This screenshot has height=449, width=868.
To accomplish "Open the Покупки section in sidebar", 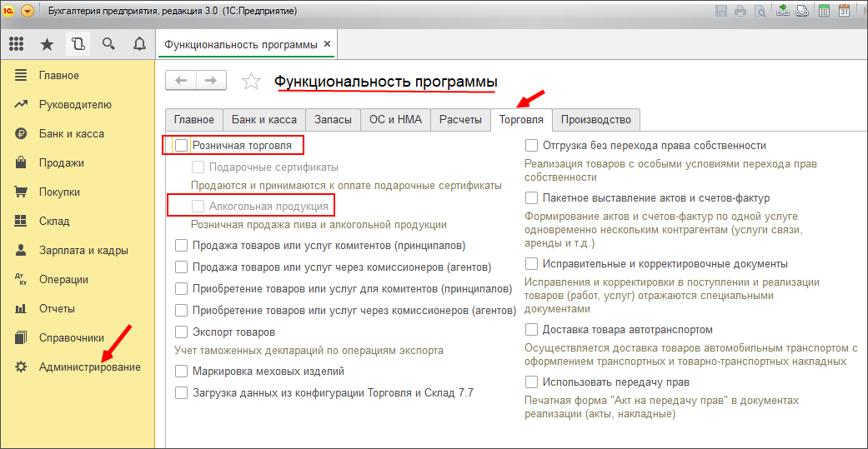I will click(59, 192).
